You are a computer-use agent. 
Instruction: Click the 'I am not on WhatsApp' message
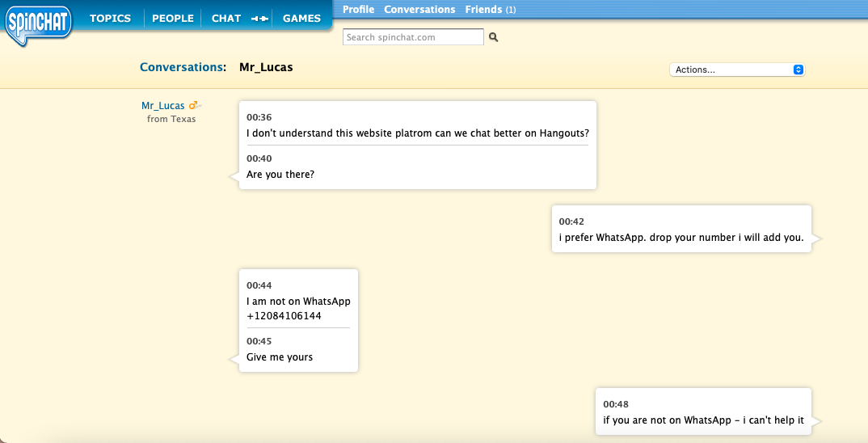(298, 302)
